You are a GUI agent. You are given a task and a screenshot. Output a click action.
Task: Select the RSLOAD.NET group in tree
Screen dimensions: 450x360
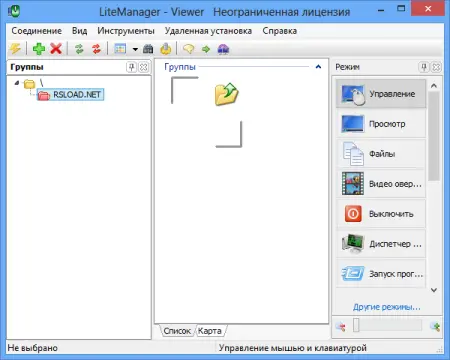[70, 95]
